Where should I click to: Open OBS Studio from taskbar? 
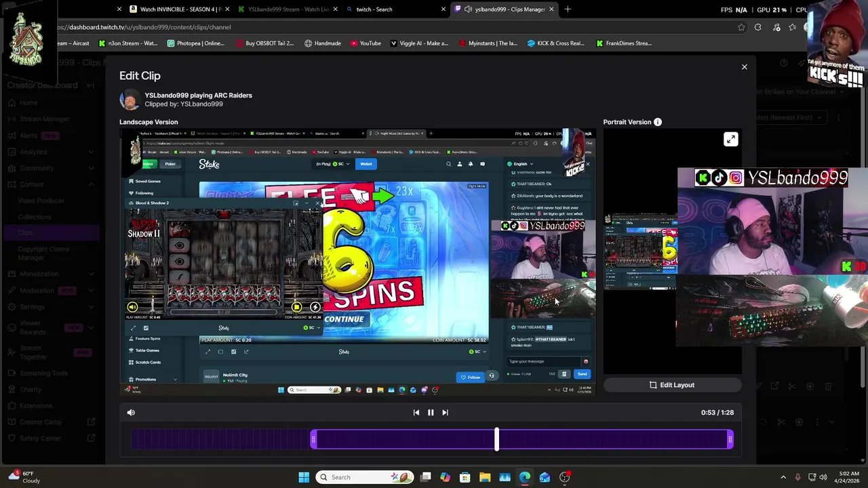pos(564,477)
